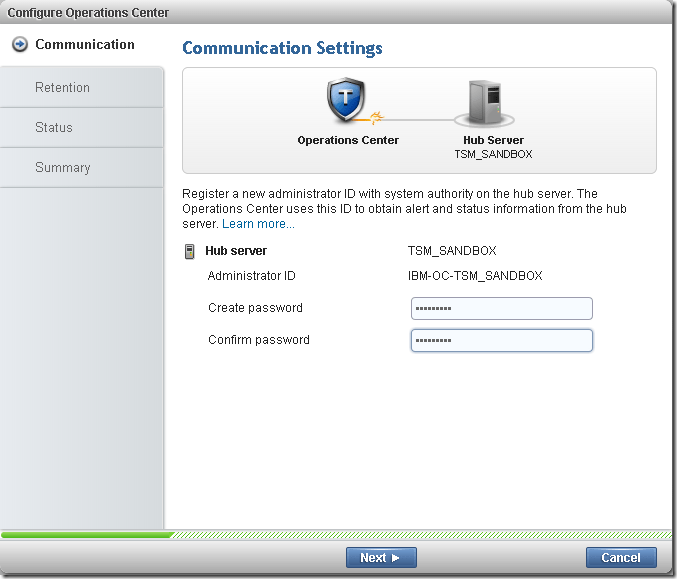This screenshot has width=677, height=579.
Task: Click the Communication Settings heading
Action: click(x=282, y=48)
